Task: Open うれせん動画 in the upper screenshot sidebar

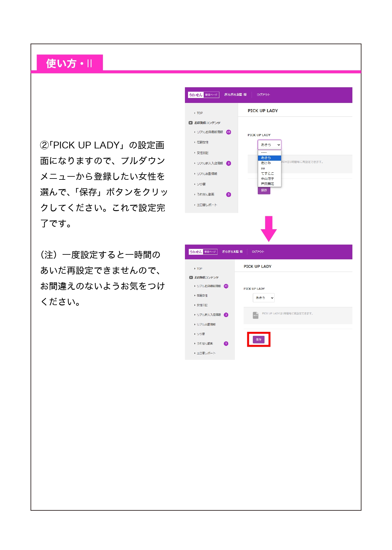Action: [x=206, y=194]
